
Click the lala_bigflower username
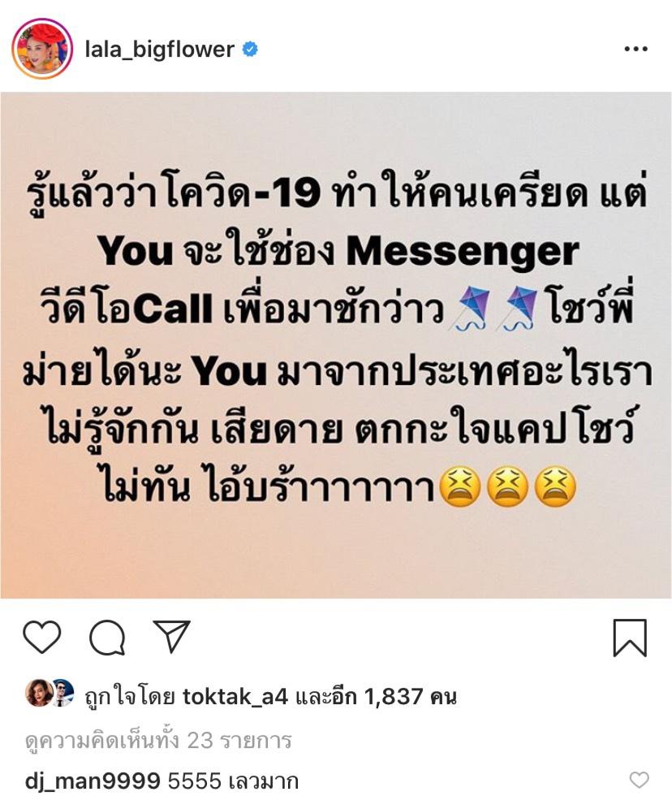(160, 50)
